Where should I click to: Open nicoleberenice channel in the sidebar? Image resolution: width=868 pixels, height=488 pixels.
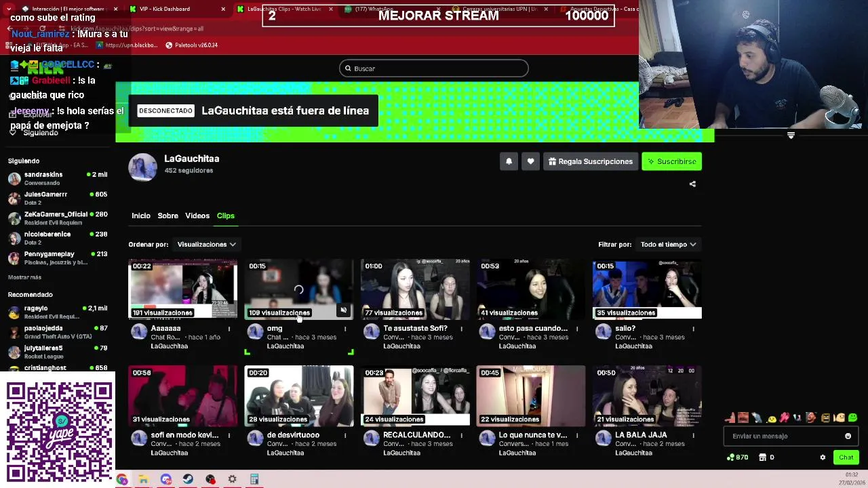[58, 238]
